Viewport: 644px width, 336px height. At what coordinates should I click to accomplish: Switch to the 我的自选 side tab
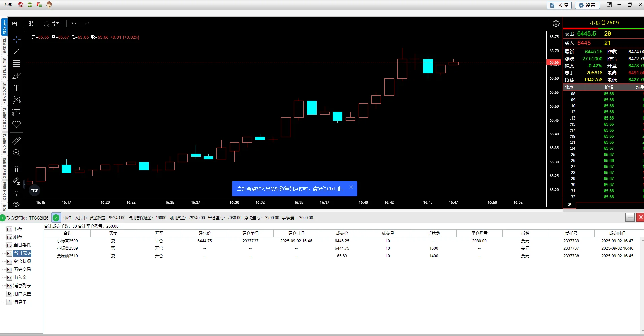click(x=4, y=45)
